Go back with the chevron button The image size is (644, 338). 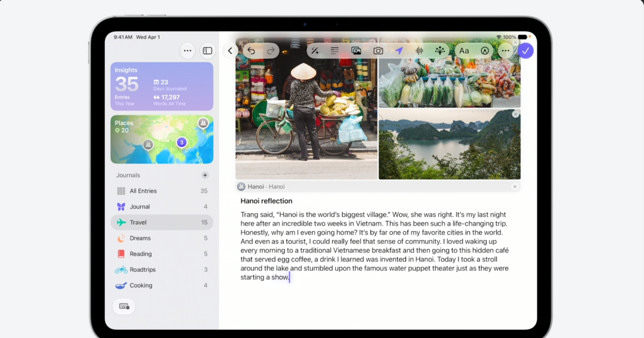point(230,51)
